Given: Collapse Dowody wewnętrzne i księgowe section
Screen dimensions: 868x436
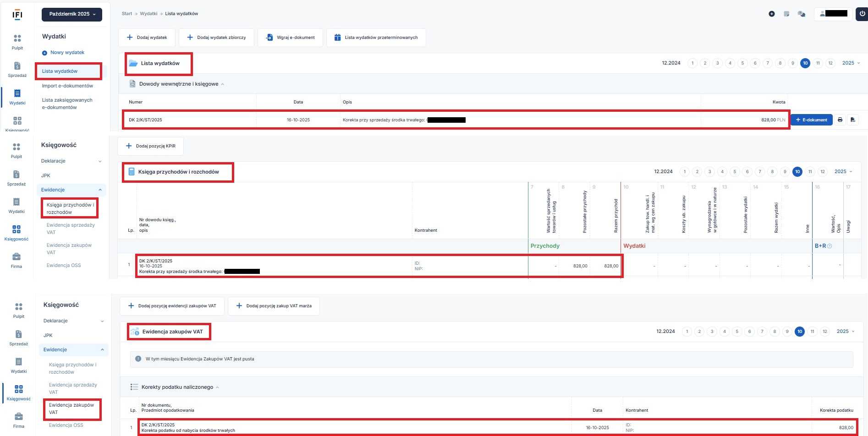Looking at the screenshot, I should pos(223,84).
